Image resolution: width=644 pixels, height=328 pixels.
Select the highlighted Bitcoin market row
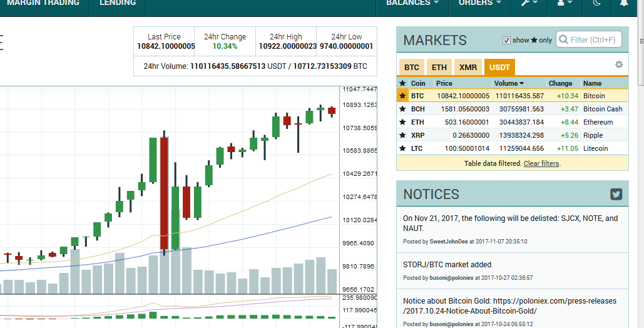click(513, 96)
